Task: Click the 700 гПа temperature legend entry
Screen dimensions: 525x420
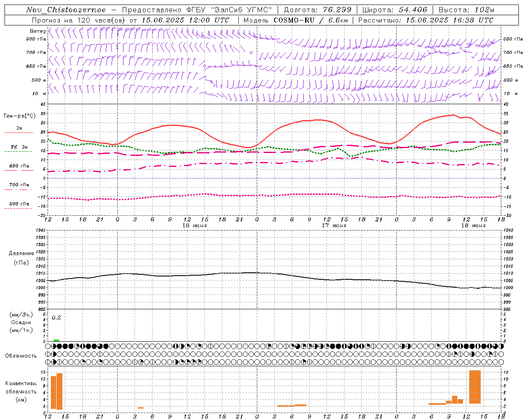Action: click(19, 185)
